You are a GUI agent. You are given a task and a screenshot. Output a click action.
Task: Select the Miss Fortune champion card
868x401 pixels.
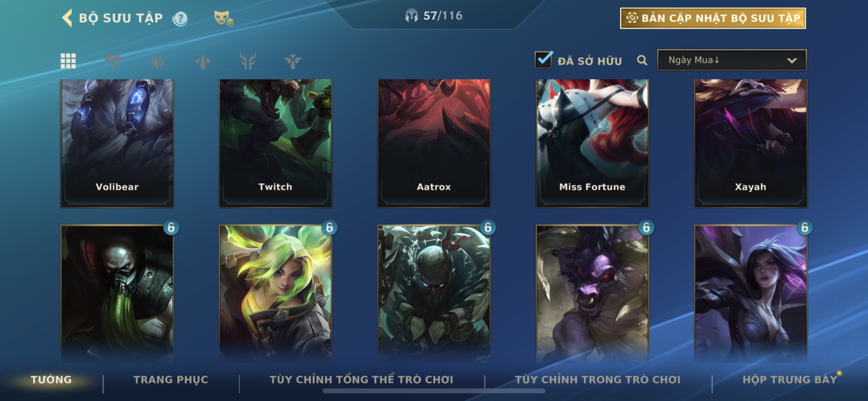[592, 143]
